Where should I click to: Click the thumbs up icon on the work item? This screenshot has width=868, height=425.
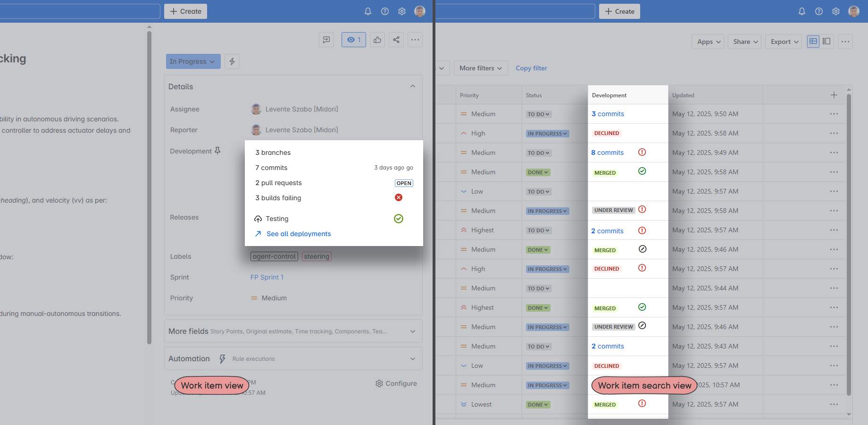(377, 40)
